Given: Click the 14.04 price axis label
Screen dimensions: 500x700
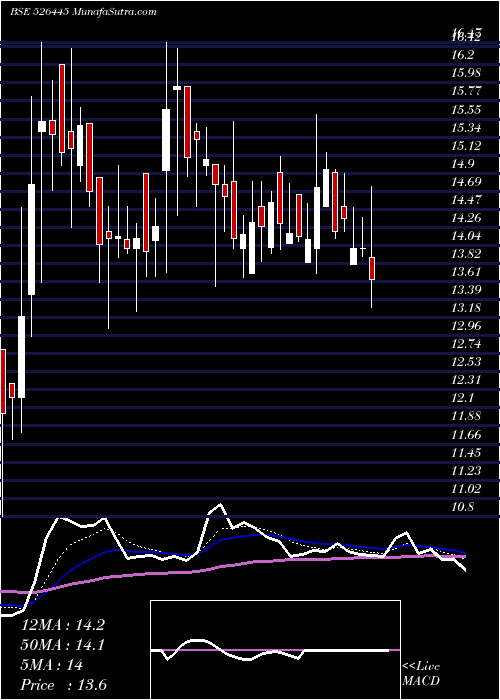Looking at the screenshot, I should (x=466, y=236).
